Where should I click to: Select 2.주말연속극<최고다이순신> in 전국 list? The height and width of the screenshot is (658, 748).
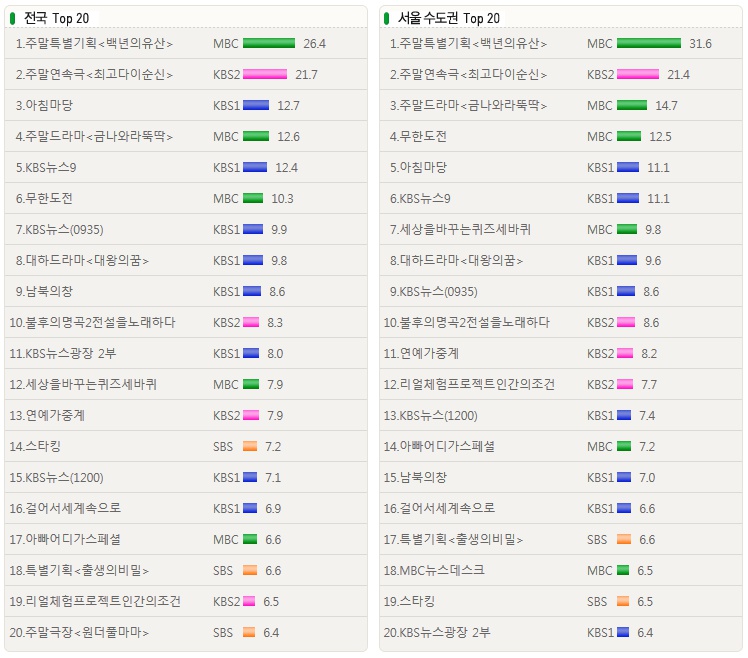tap(94, 74)
